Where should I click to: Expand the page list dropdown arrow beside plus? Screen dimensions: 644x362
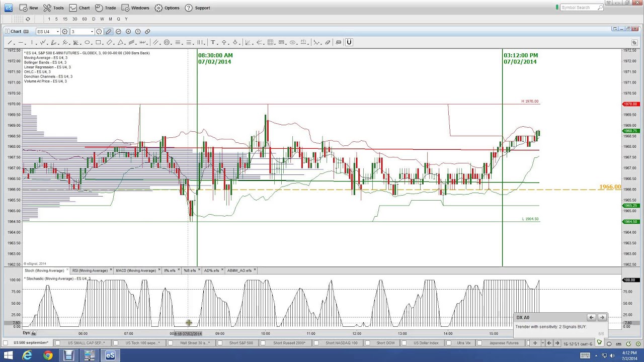[x=542, y=343]
